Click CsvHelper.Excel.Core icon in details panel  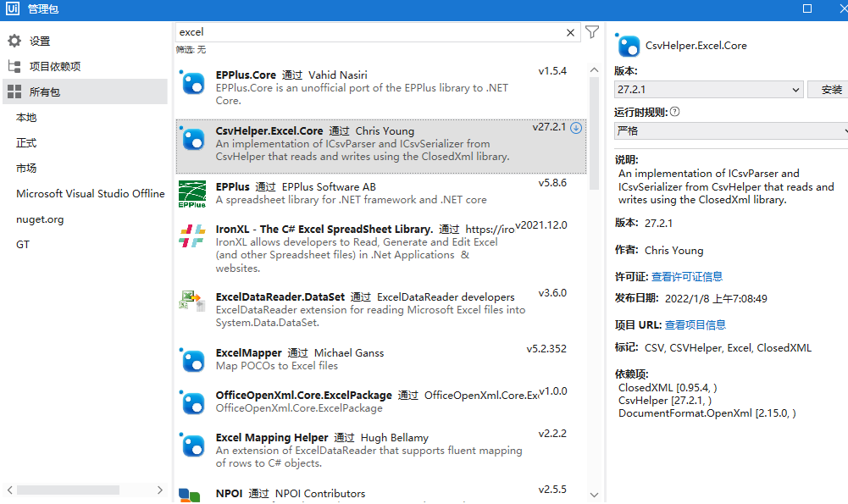628,46
